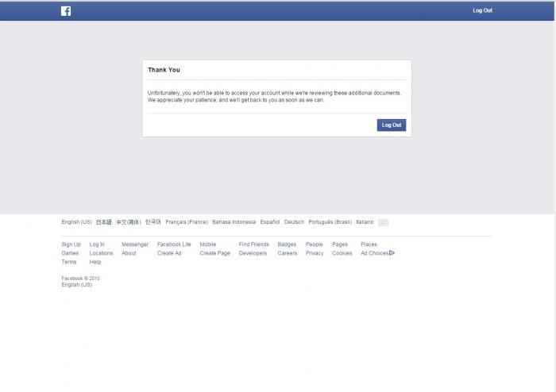Image resolution: width=556 pixels, height=392 pixels.
Task: Open the Places footer link
Action: (369, 244)
